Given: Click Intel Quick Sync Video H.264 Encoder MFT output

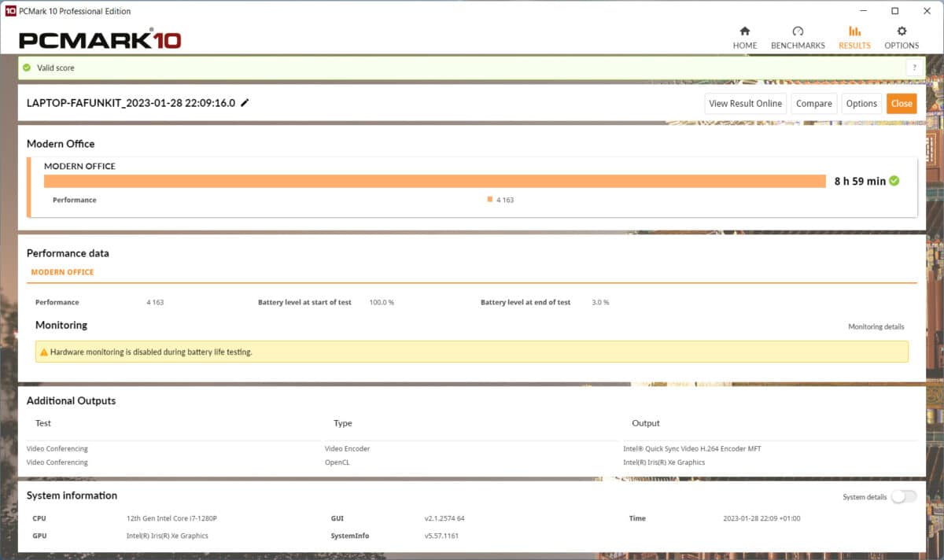Looking at the screenshot, I should [692, 448].
